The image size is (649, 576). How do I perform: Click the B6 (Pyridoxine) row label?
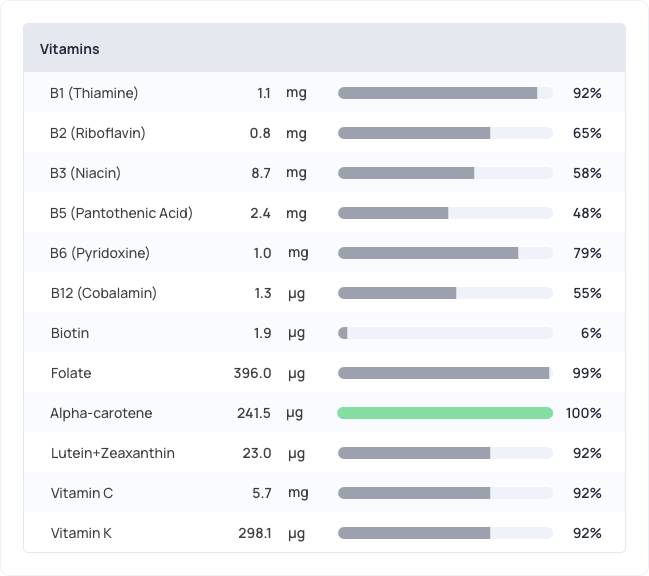point(100,253)
